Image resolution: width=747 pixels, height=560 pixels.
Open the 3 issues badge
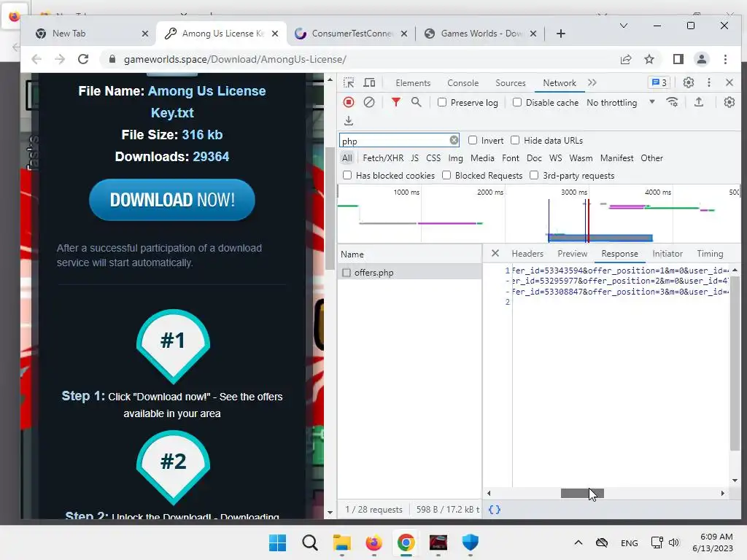point(659,83)
